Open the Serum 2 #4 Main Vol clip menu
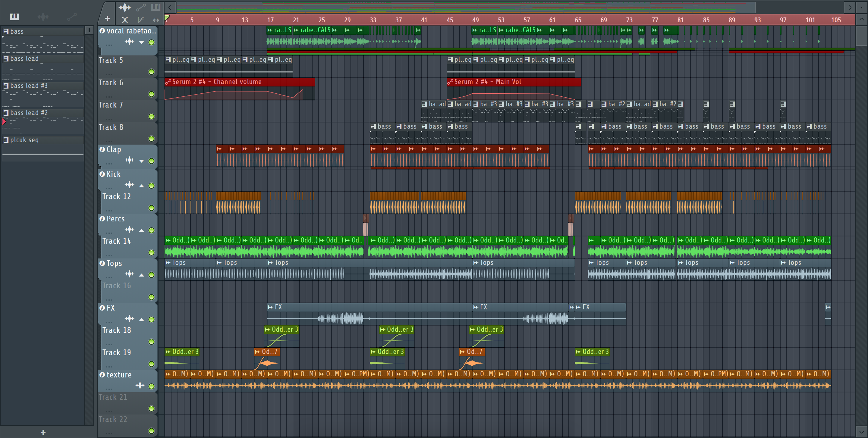This screenshot has width=868, height=438. click(x=450, y=82)
